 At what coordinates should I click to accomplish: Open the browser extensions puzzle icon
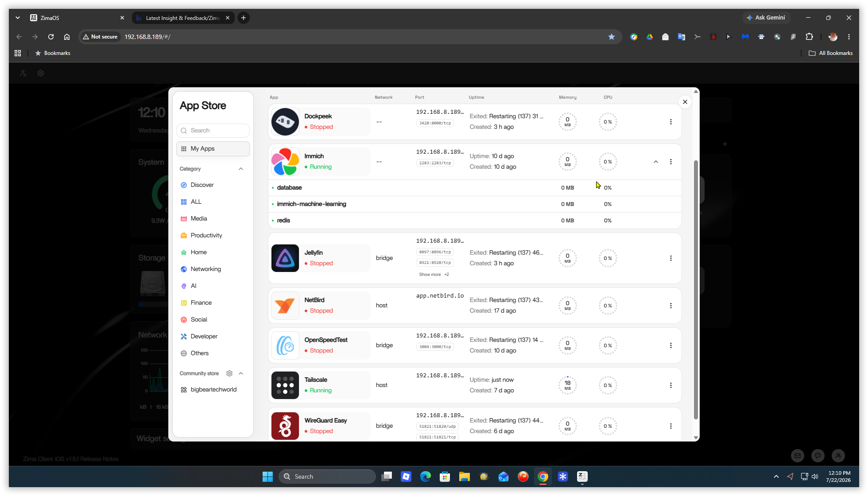coord(809,37)
